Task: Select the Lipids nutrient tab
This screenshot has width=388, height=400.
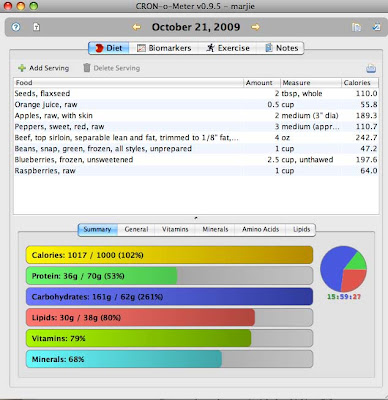Action: (301, 229)
